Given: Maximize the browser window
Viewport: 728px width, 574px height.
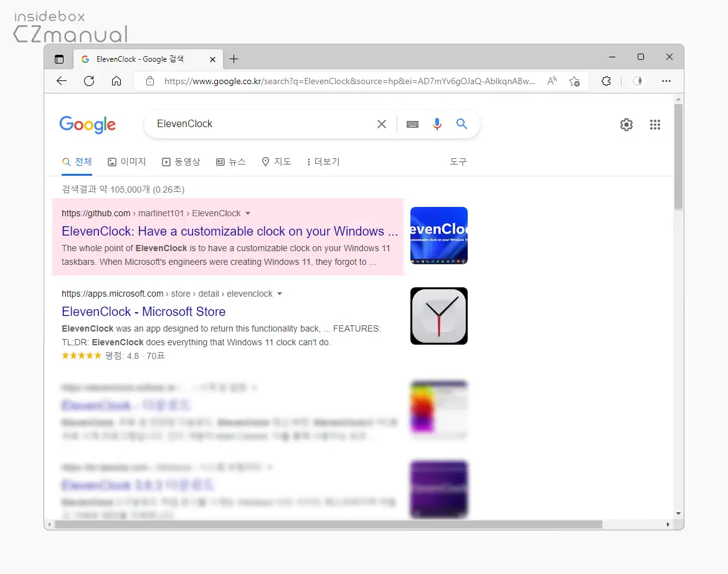Looking at the screenshot, I should click(641, 57).
